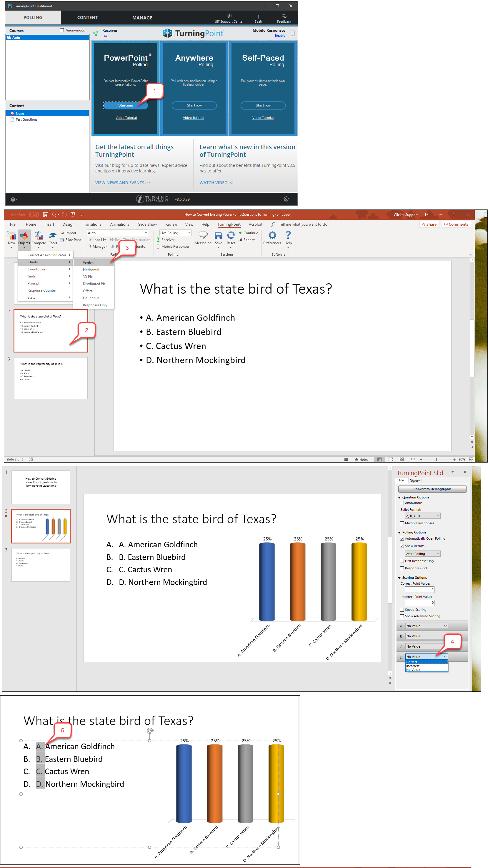Click in Correct Point Value field
The height and width of the screenshot is (868, 488).
[420, 590]
